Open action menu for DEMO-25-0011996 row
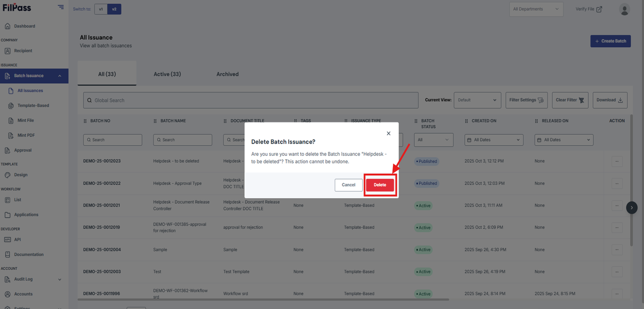644x309 pixels. click(617, 293)
